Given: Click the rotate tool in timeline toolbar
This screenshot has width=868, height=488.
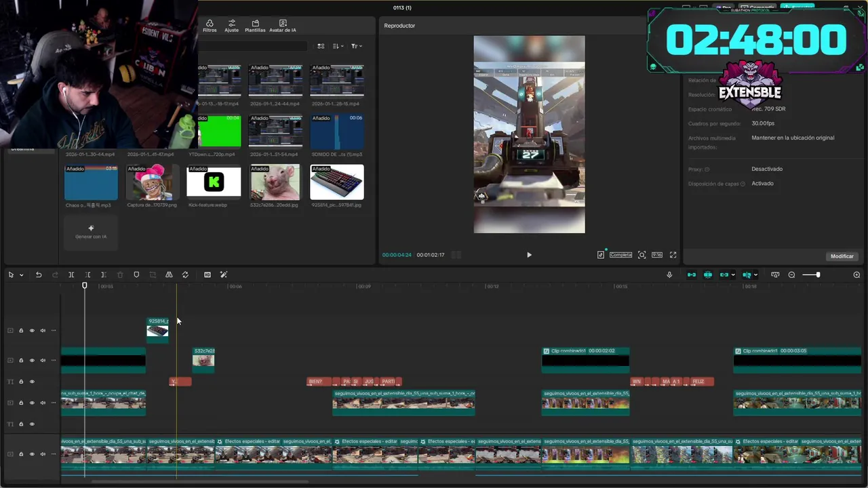Looking at the screenshot, I should (185, 274).
